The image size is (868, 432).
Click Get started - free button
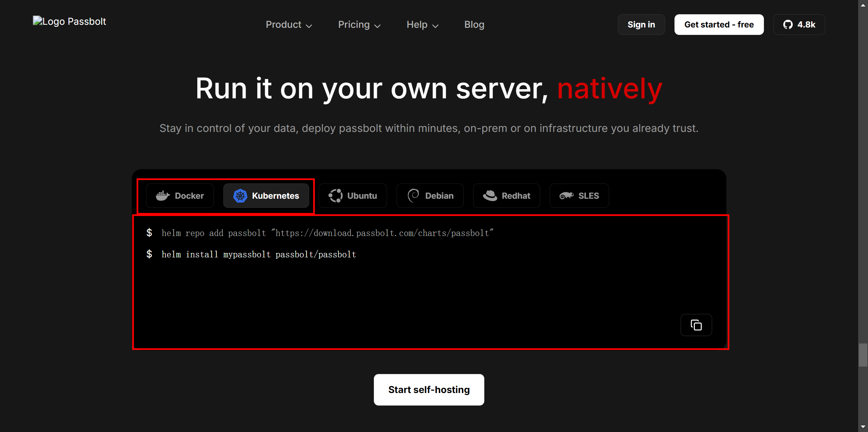719,25
